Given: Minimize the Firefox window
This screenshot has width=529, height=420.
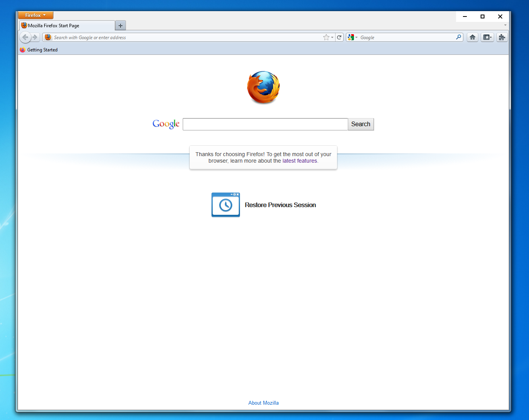Looking at the screenshot, I should tap(465, 16).
